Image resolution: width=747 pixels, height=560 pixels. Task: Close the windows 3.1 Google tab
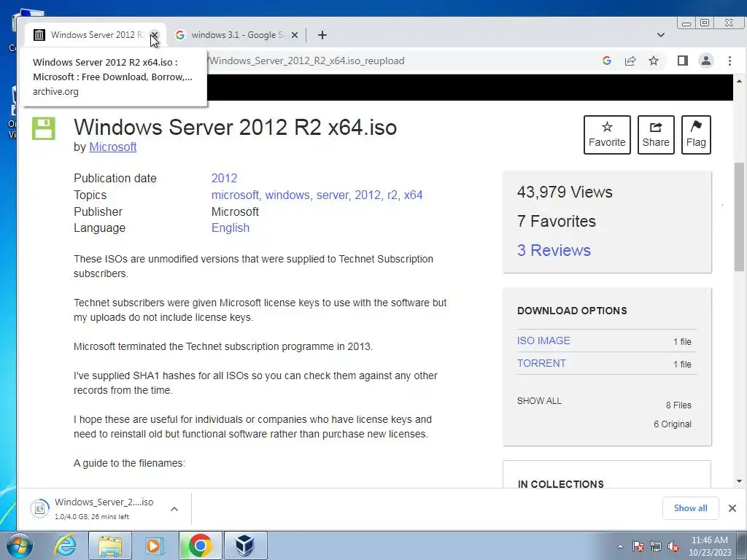(x=295, y=35)
